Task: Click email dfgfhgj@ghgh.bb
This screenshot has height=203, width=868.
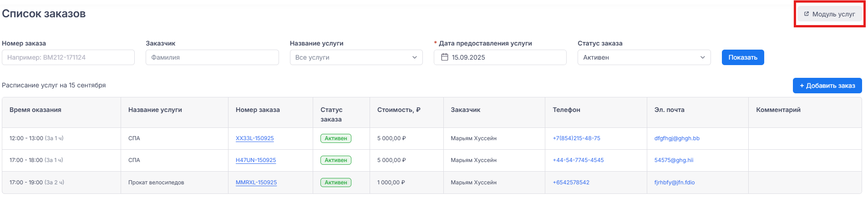Action: [677, 138]
